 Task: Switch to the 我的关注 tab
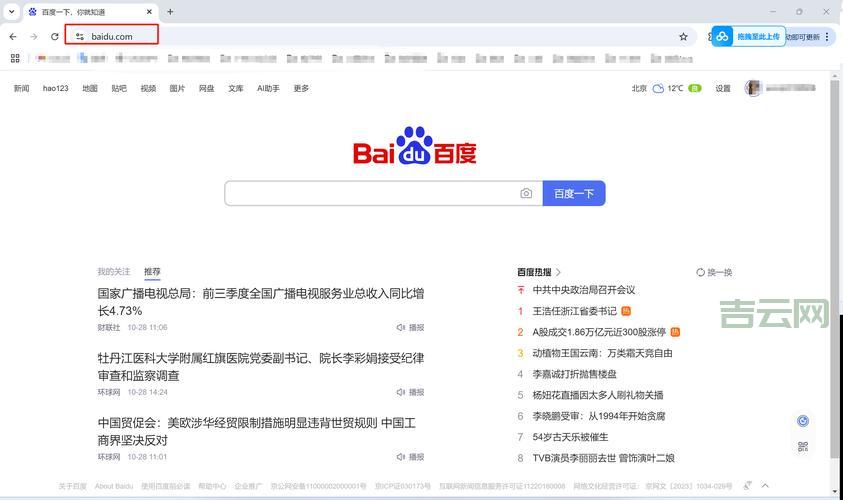point(113,272)
